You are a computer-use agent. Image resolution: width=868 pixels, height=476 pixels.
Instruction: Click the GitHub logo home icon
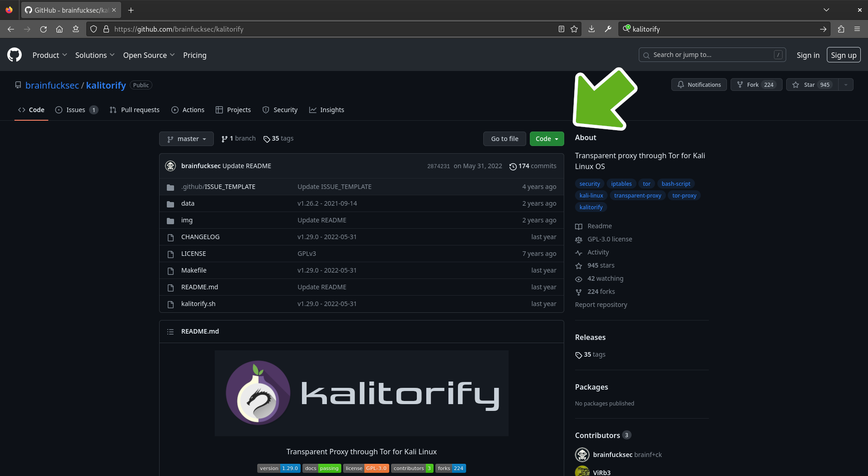[x=14, y=55]
